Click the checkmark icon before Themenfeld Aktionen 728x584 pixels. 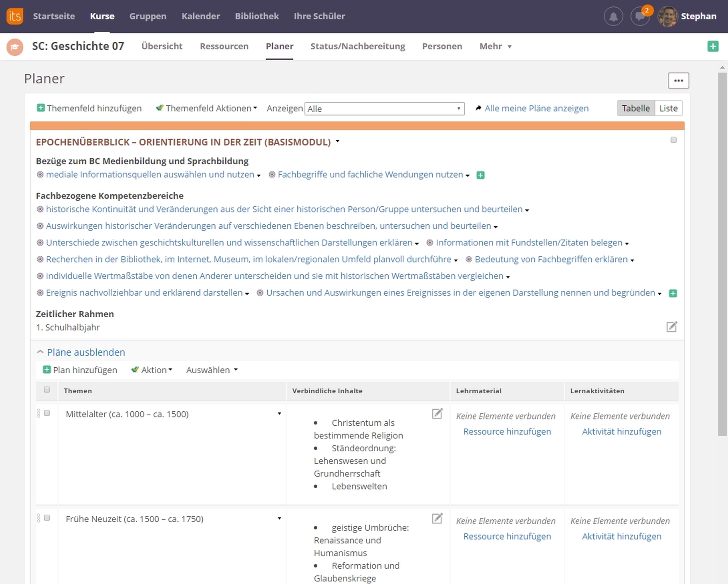pyautogui.click(x=160, y=108)
